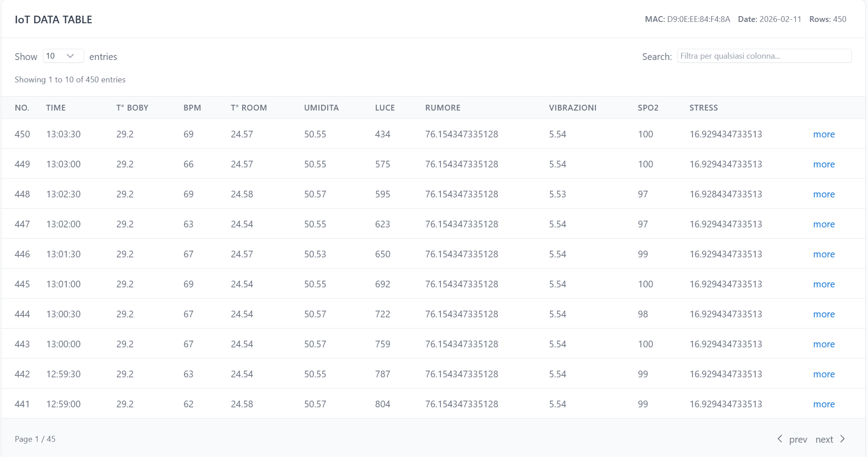This screenshot has height=457, width=868.
Task: Click more link for row 448
Action: [824, 194]
